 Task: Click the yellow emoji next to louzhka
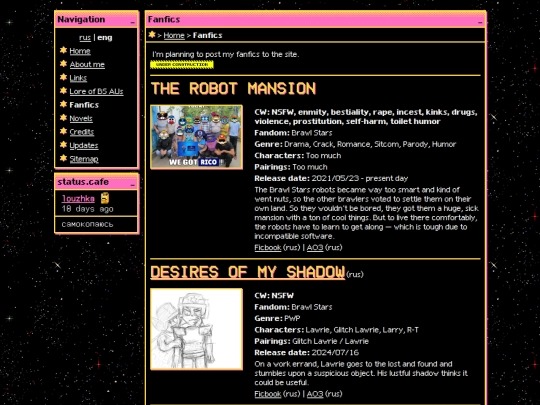pyautogui.click(x=105, y=198)
